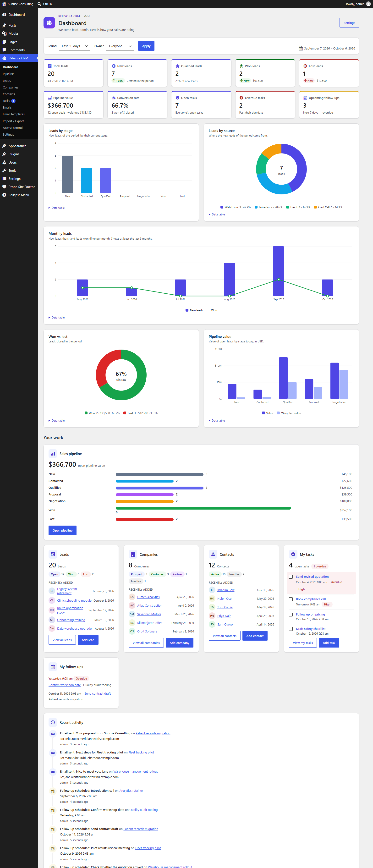This screenshot has height=868, width=373.
Task: Click the Web Form legend color swatch
Action: (222, 207)
